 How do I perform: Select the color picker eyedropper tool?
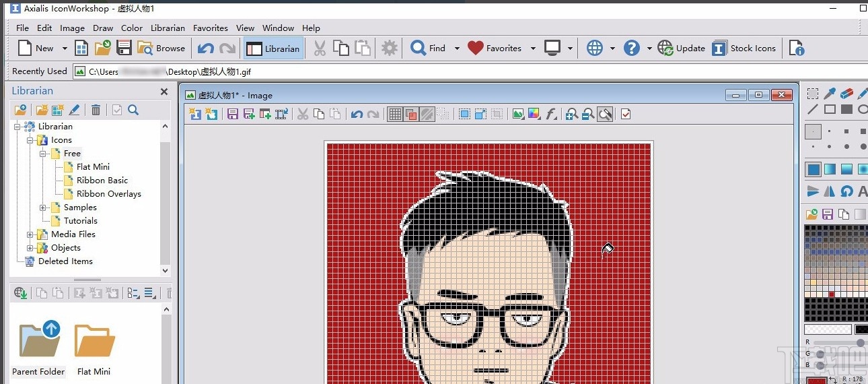[x=830, y=93]
